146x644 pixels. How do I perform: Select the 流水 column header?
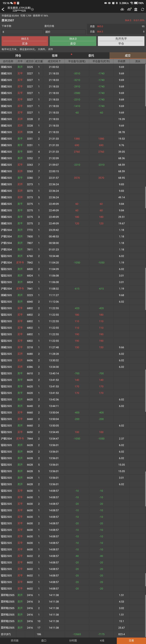138,61
